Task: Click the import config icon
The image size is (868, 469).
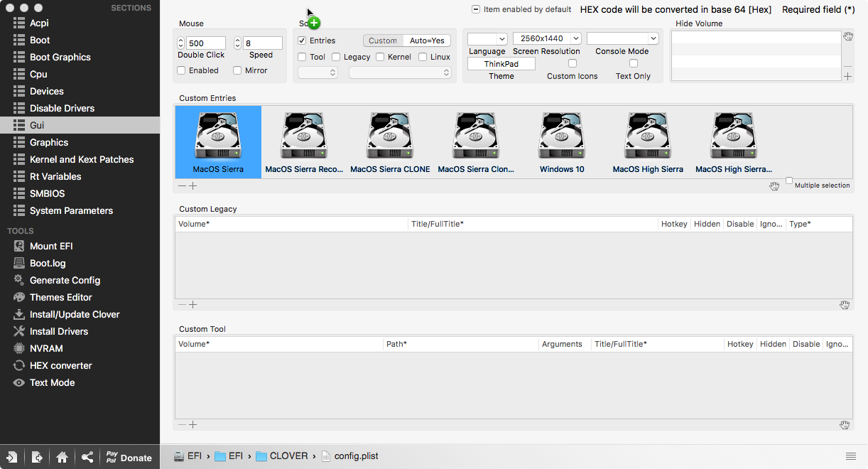Action: [12, 458]
